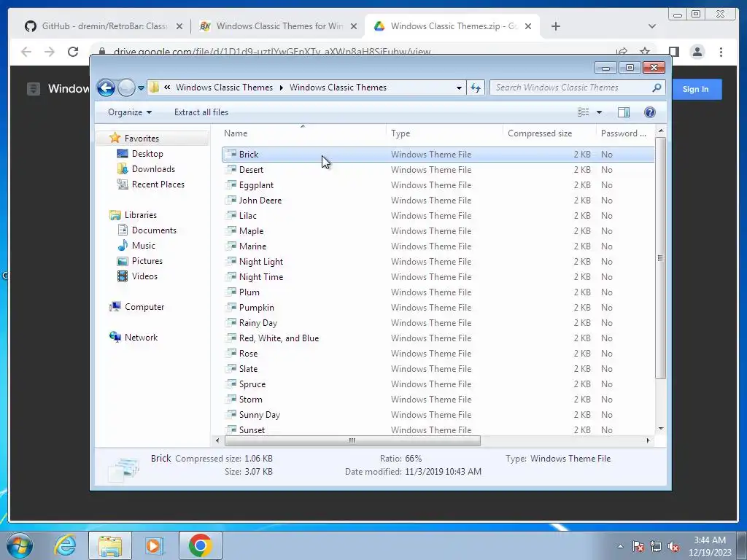The height and width of the screenshot is (560, 747).
Task: Open recent locations dropdown beside nav arrows
Action: pos(141,88)
